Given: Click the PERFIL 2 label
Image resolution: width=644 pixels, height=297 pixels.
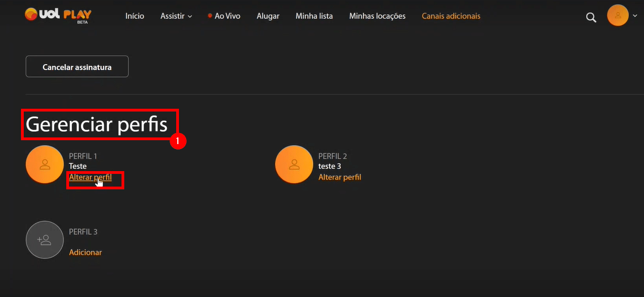Looking at the screenshot, I should pos(332,156).
